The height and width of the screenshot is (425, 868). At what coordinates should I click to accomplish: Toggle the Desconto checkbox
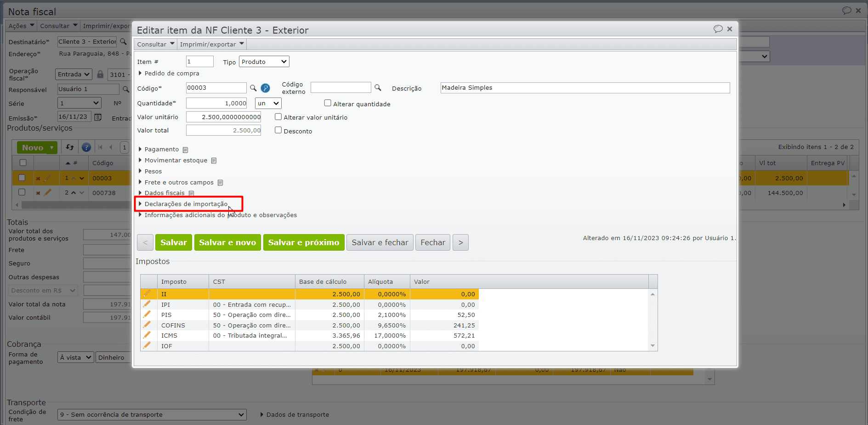pos(278,130)
